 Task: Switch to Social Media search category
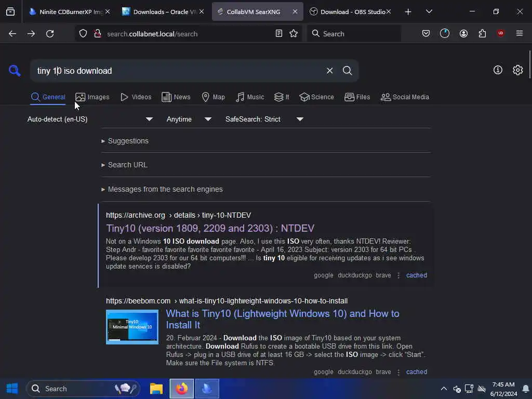pos(405,97)
